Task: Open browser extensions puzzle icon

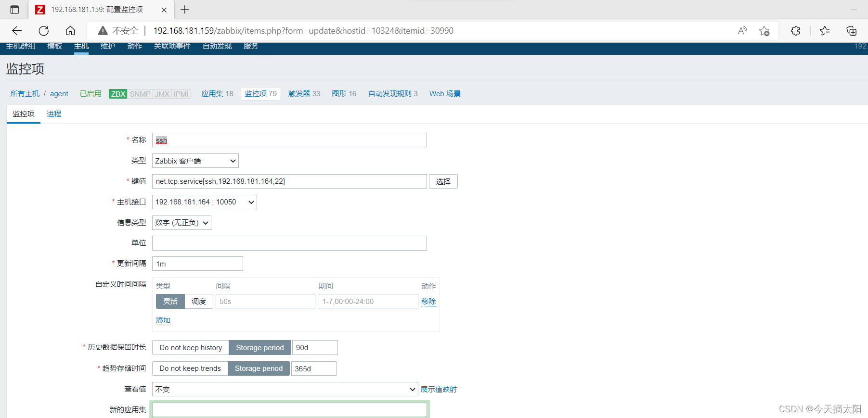Action: (x=796, y=31)
